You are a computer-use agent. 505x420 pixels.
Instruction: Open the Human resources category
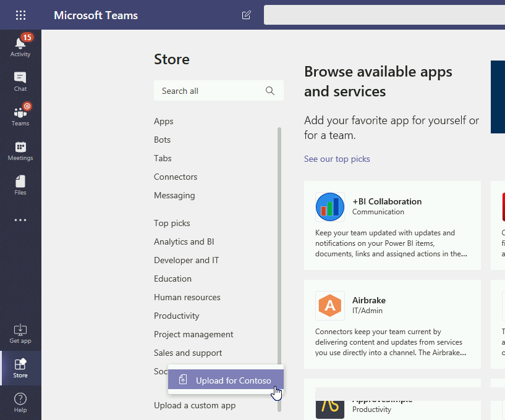pos(187,297)
